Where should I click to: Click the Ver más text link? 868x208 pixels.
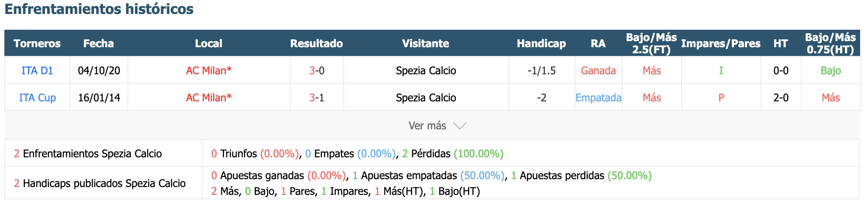427,126
